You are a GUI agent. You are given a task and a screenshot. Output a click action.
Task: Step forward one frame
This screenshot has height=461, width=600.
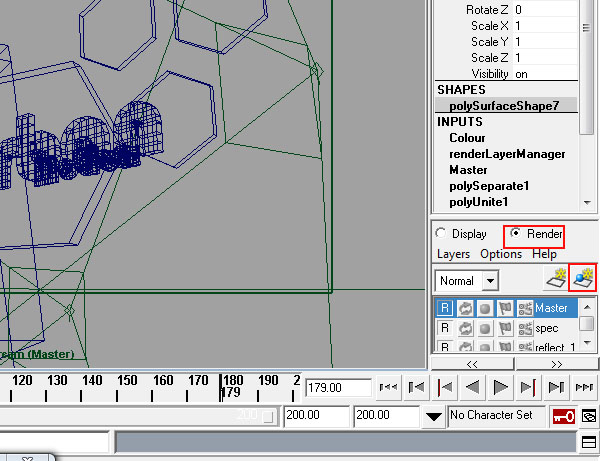[x=556, y=388]
